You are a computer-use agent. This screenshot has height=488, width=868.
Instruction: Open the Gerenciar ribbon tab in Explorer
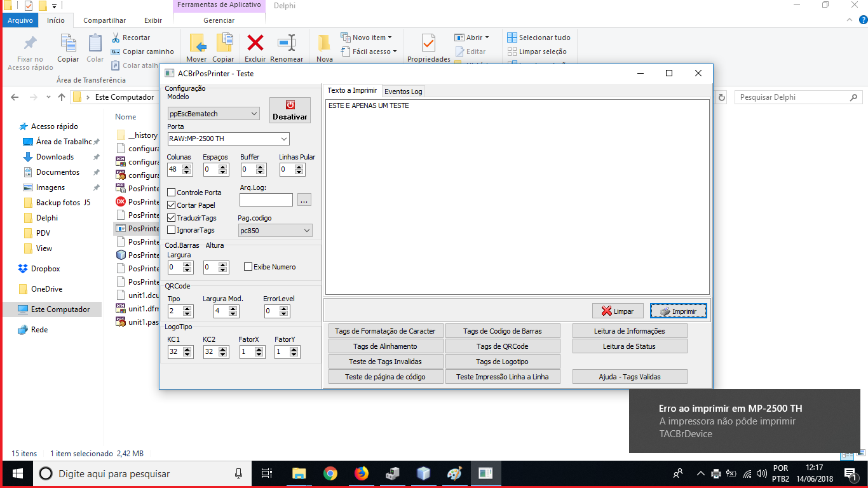tap(219, 20)
